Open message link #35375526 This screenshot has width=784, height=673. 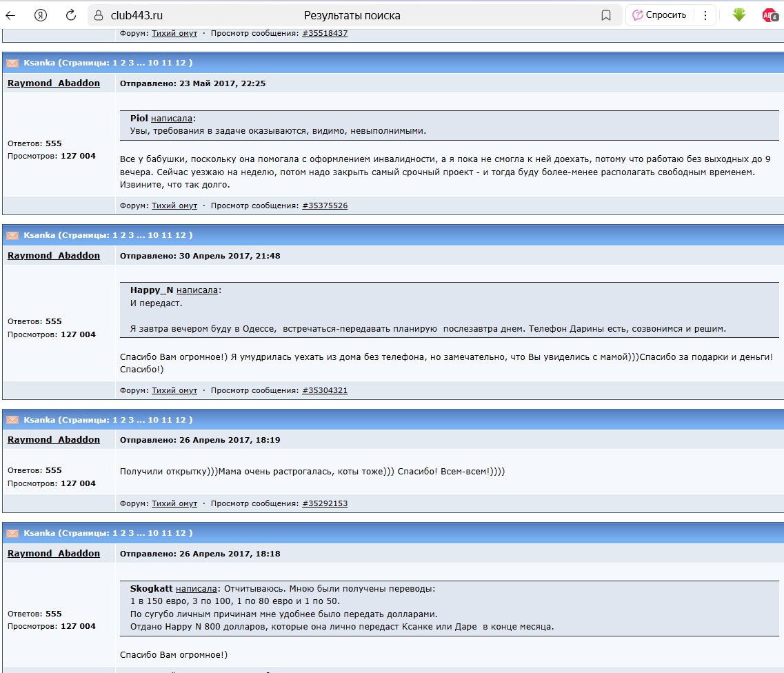tap(325, 205)
